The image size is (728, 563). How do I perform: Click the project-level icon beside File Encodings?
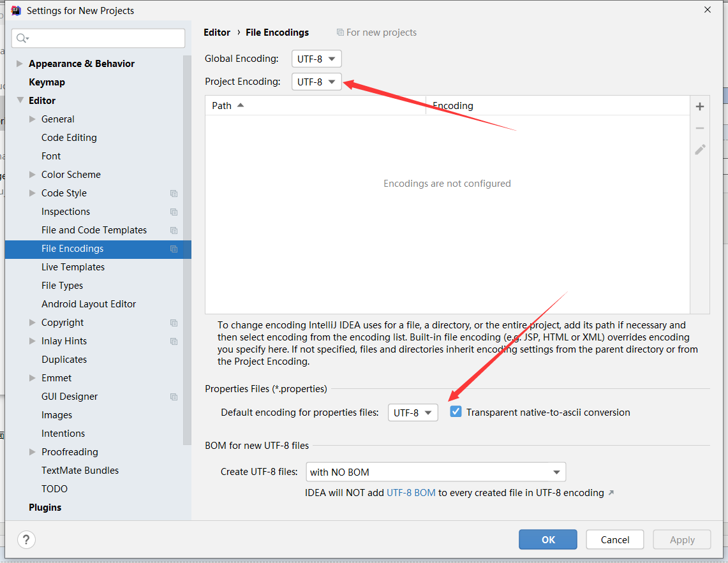(x=174, y=249)
